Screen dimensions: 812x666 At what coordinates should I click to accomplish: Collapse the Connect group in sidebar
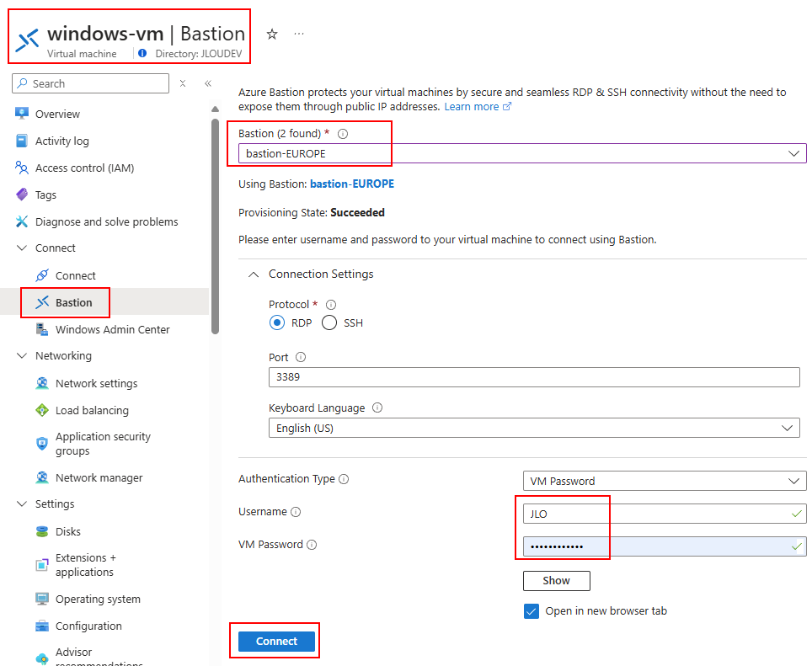[22, 248]
